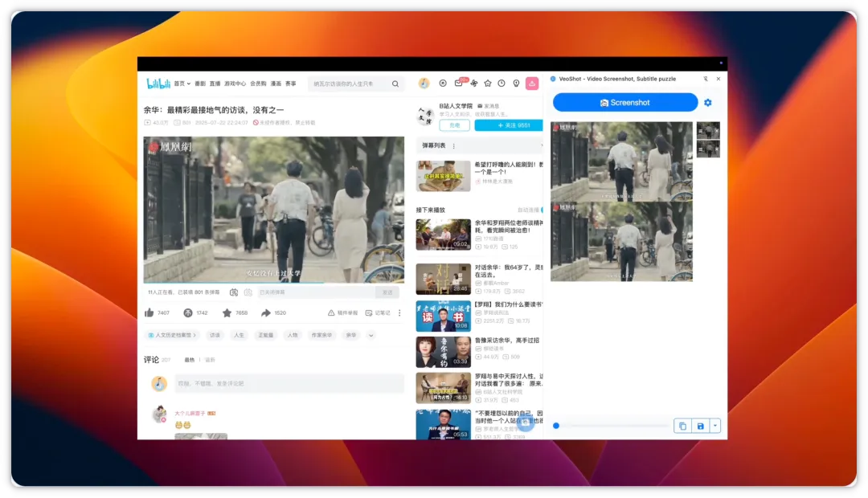Switch comments to 最新 sorting

[210, 360]
